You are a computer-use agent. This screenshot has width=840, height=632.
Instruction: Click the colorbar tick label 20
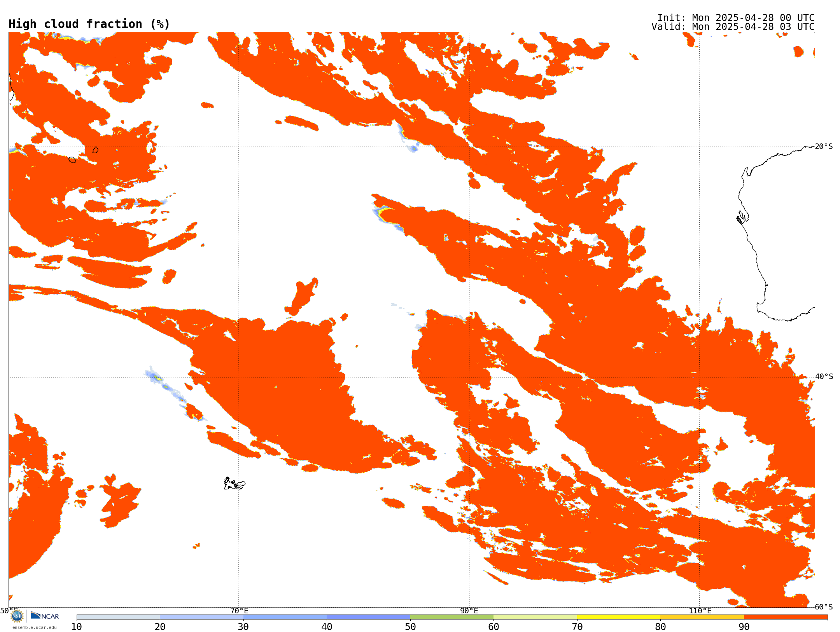tap(160, 627)
